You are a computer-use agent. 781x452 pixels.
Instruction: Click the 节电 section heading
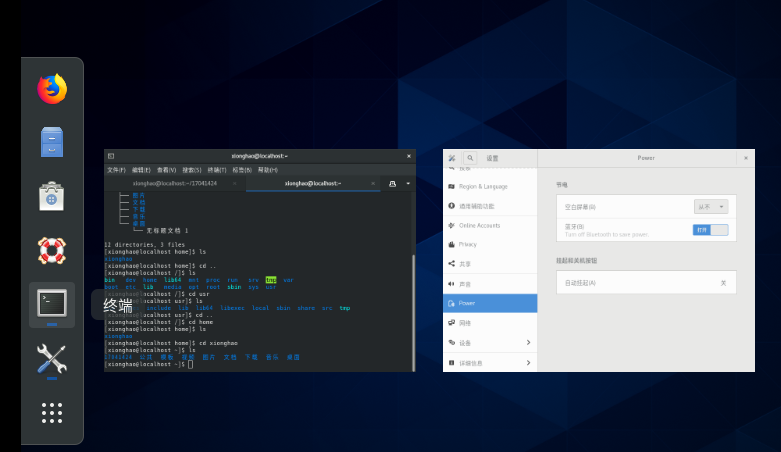click(x=562, y=185)
